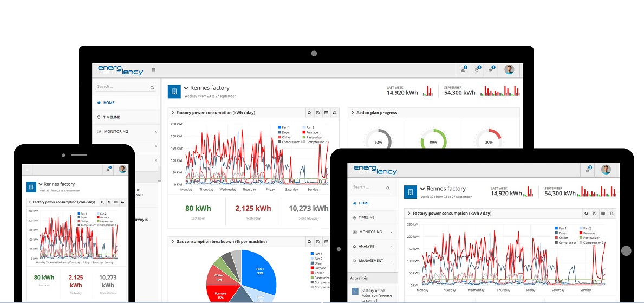Screen dimensions: 644x303
Task: Open Analysis in tablet sidebar
Action: (x=373, y=246)
